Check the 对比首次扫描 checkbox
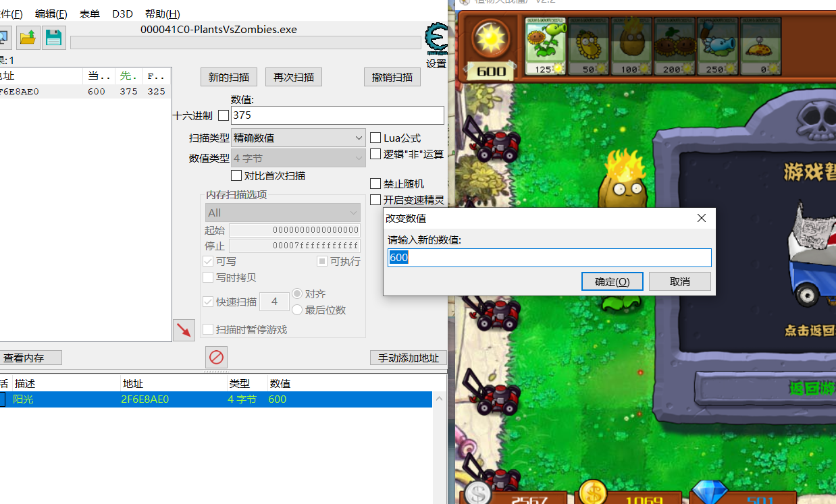Image resolution: width=836 pixels, height=504 pixels. [x=236, y=175]
